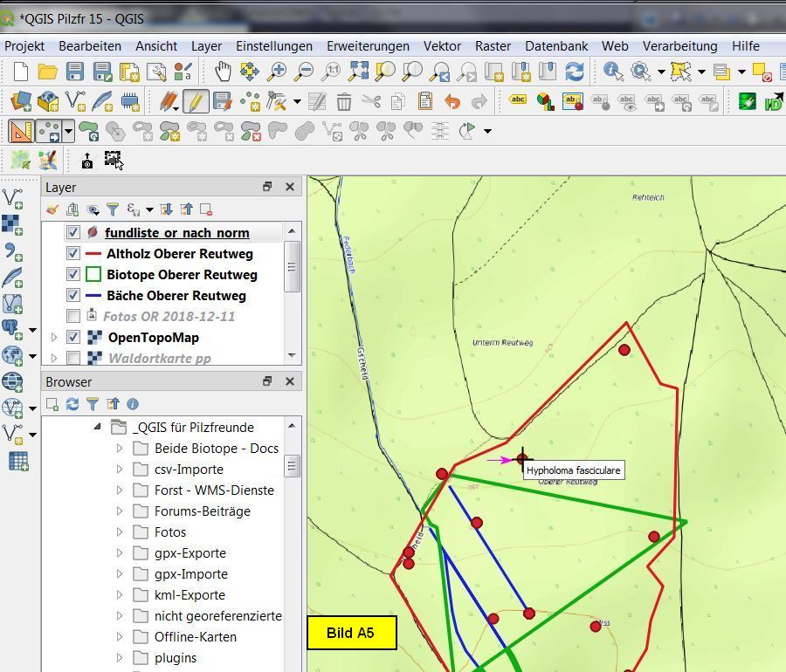Enable the Fotos OR 2018-12-11 layer
786x672 pixels.
tap(73, 317)
